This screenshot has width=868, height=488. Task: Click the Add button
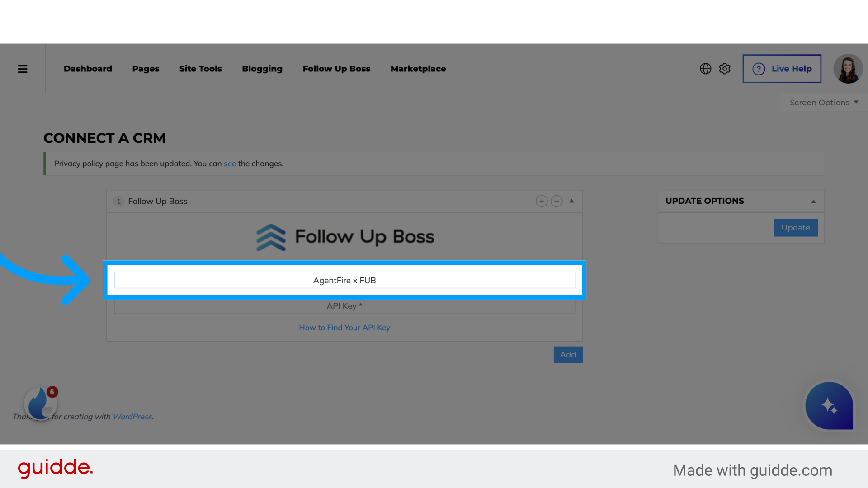[568, 355]
